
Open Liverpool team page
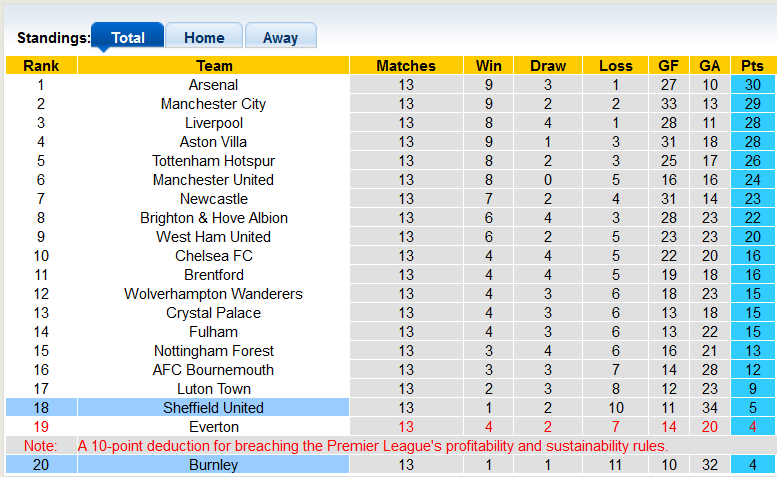213,123
